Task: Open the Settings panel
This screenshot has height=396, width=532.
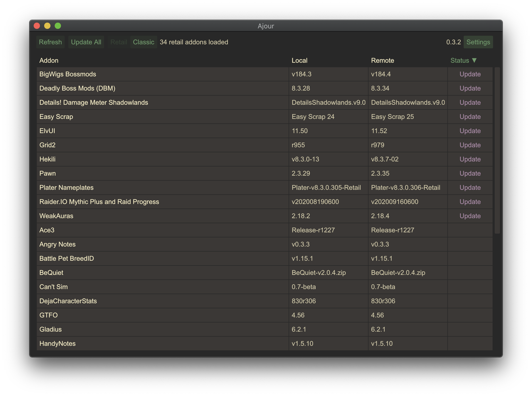Action: pos(478,42)
